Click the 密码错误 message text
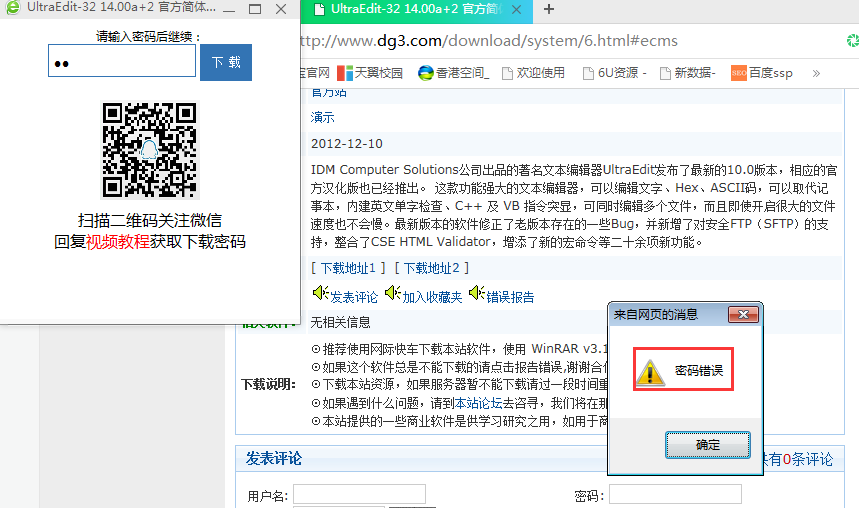The image size is (859, 508). coord(699,370)
